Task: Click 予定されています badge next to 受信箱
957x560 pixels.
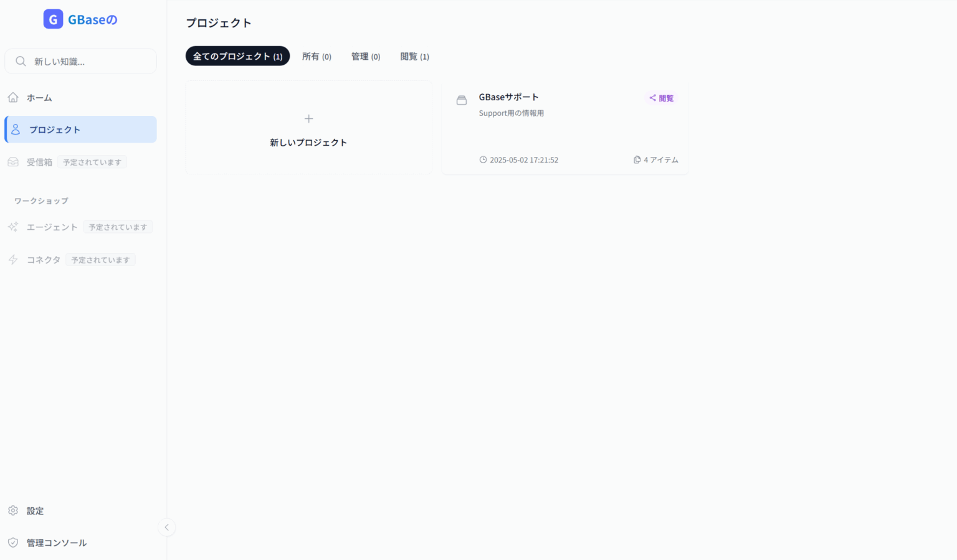Action: pyautogui.click(x=92, y=162)
